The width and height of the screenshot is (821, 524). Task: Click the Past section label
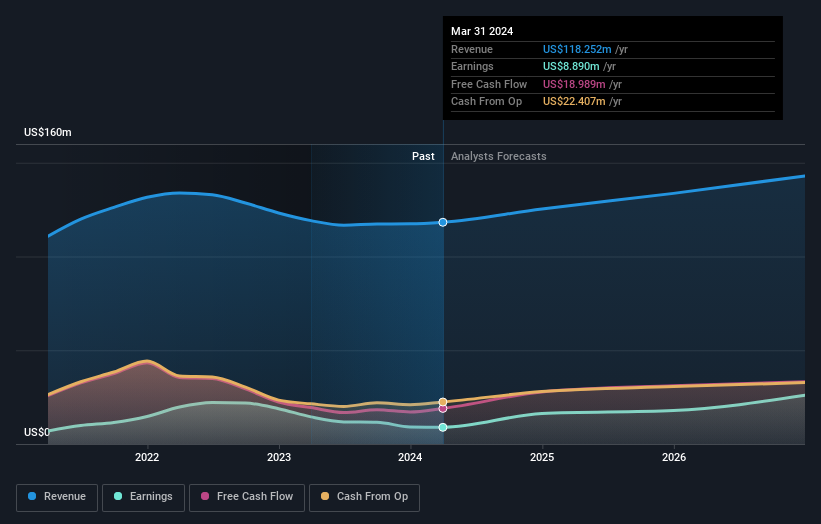click(423, 156)
